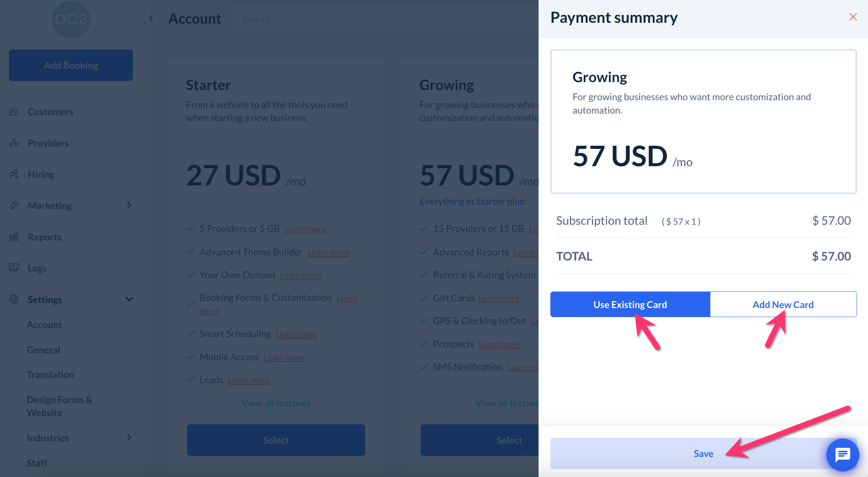Collapse the Settings section chevron
The image size is (868, 477).
129,299
